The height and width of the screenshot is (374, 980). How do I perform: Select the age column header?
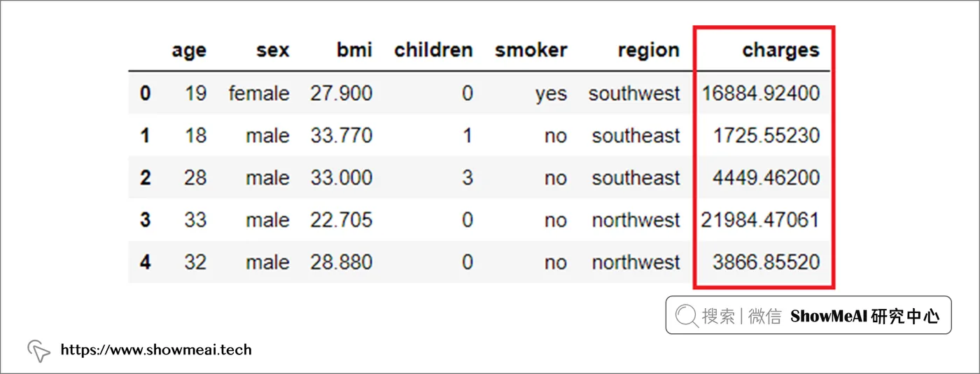pos(189,51)
